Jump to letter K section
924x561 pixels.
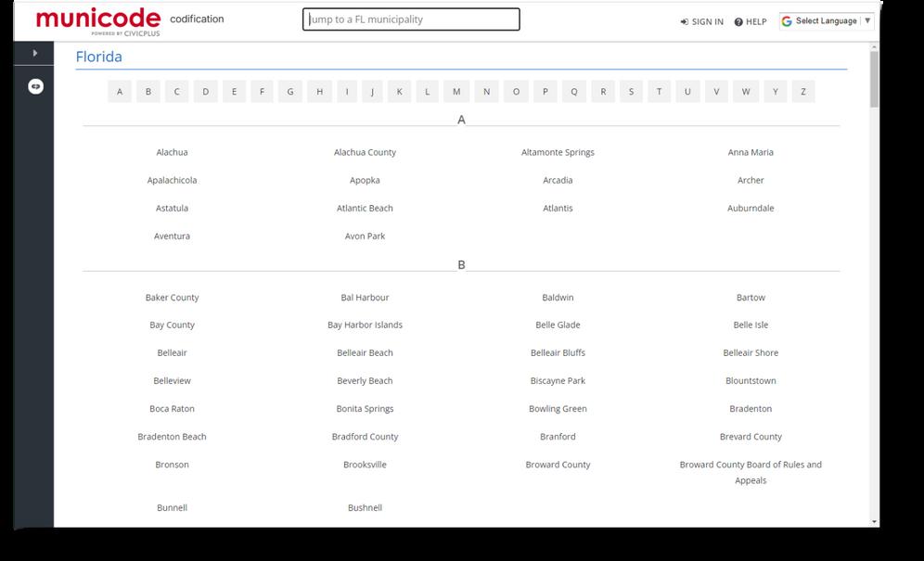400,92
